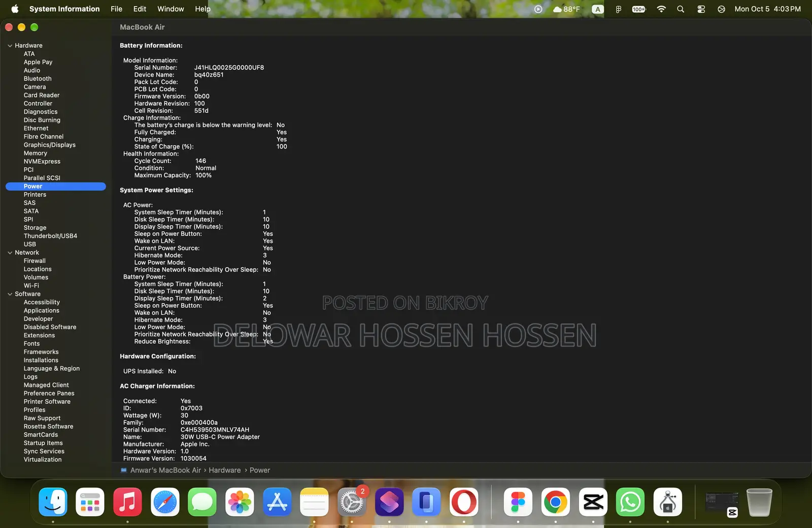Collapse the Network section in sidebar
The width and height of the screenshot is (812, 528).
tap(10, 253)
